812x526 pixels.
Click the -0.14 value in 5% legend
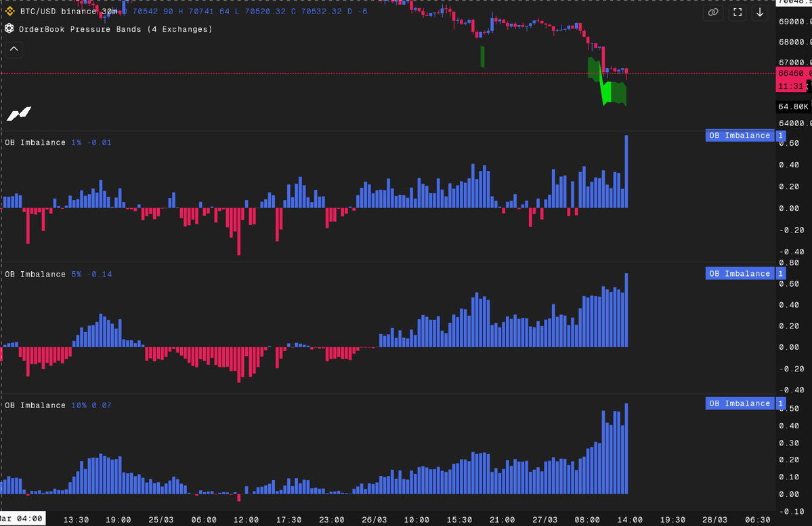click(x=99, y=274)
